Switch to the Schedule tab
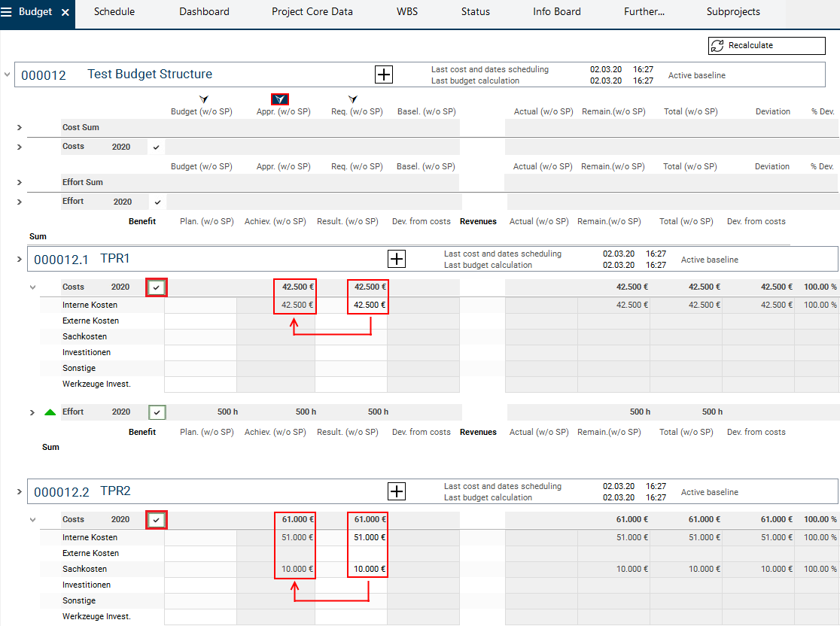This screenshot has width=840, height=626. 114,12
